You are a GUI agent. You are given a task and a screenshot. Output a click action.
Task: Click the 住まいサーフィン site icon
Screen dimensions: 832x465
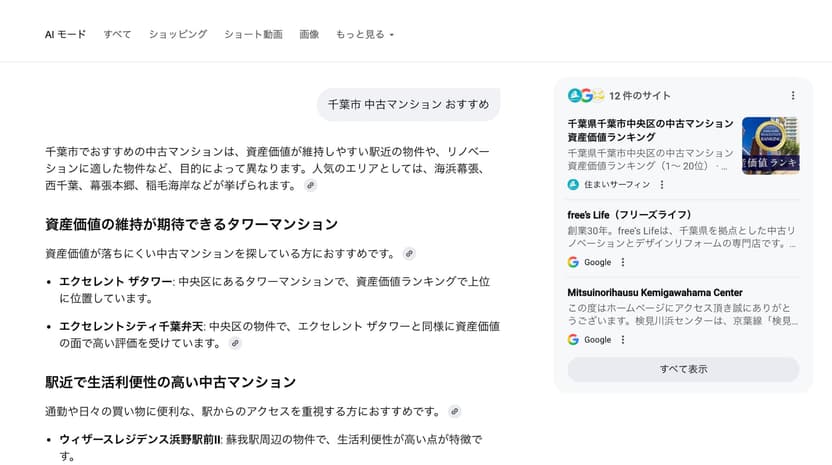pyautogui.click(x=573, y=185)
